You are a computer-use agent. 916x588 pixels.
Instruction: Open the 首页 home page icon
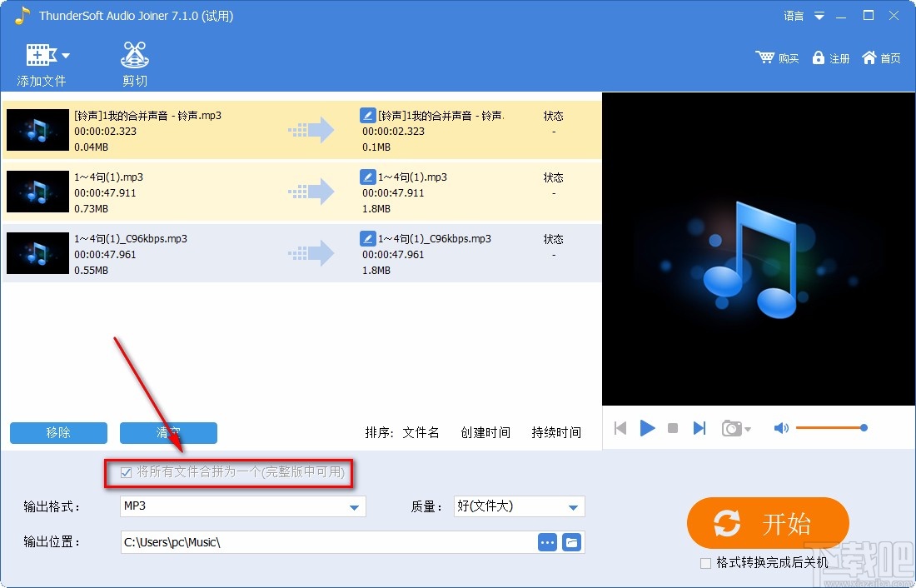click(x=869, y=57)
